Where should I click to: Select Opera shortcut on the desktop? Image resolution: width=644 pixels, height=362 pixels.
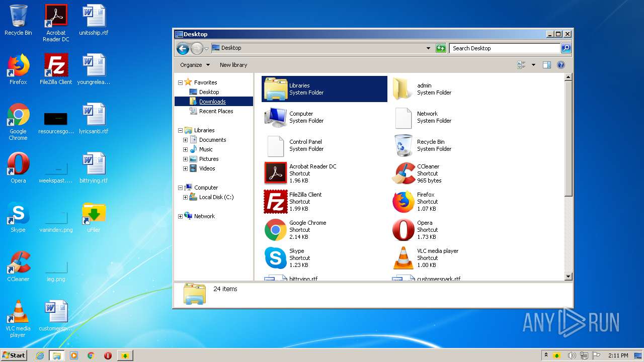18,168
